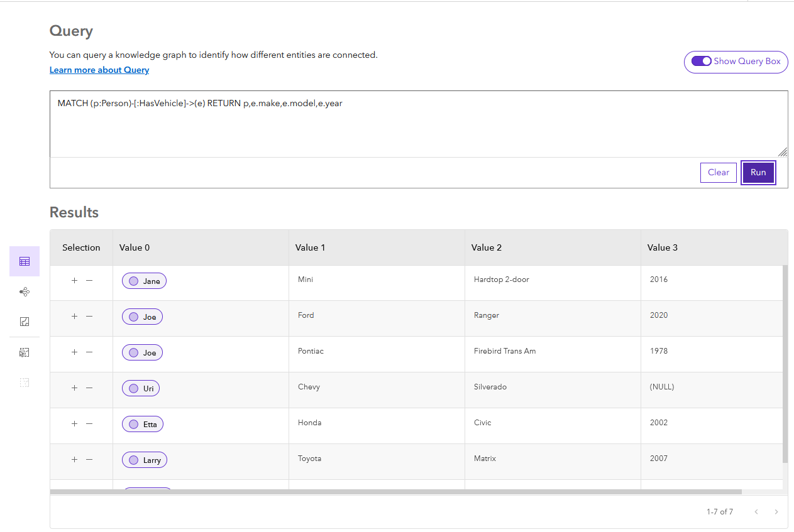794x532 pixels.
Task: Toggle the Show Query Box switch
Action: [x=701, y=62]
